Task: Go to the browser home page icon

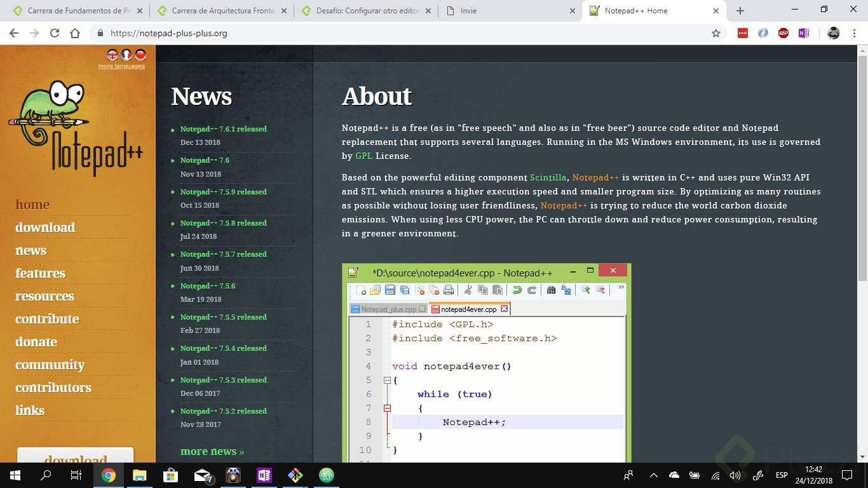Action: tap(75, 33)
